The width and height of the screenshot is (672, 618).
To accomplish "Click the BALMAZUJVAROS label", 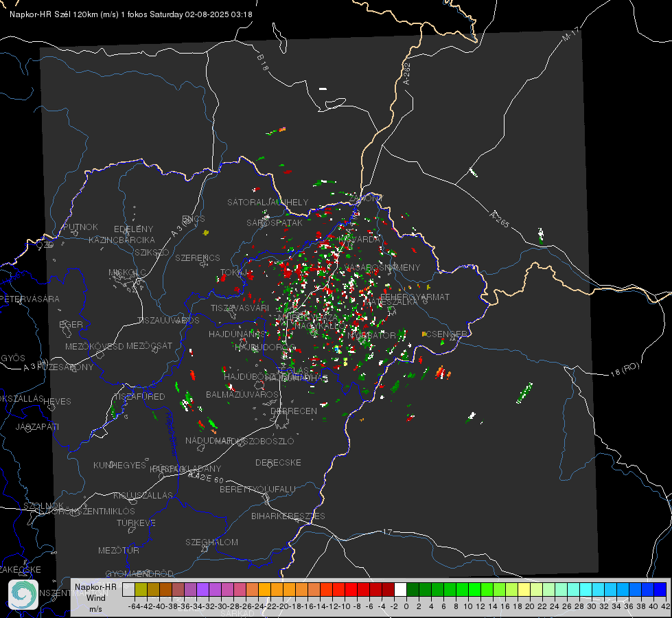I will click(242, 394).
